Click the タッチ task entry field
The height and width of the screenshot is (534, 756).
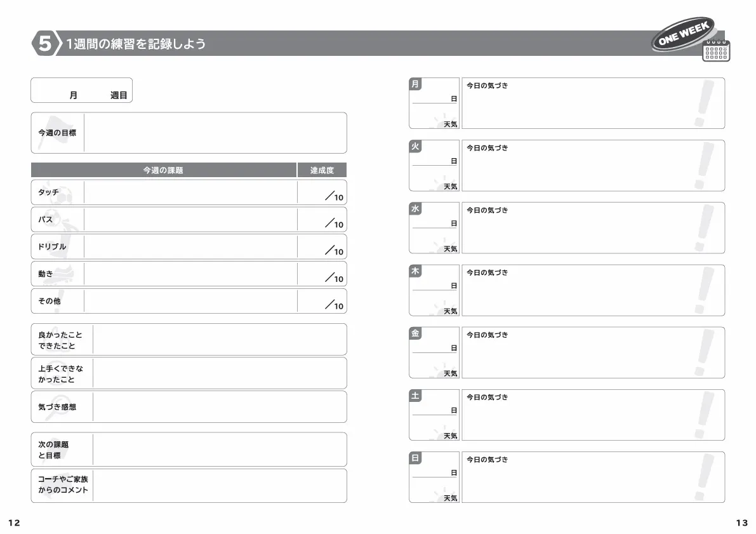point(190,192)
